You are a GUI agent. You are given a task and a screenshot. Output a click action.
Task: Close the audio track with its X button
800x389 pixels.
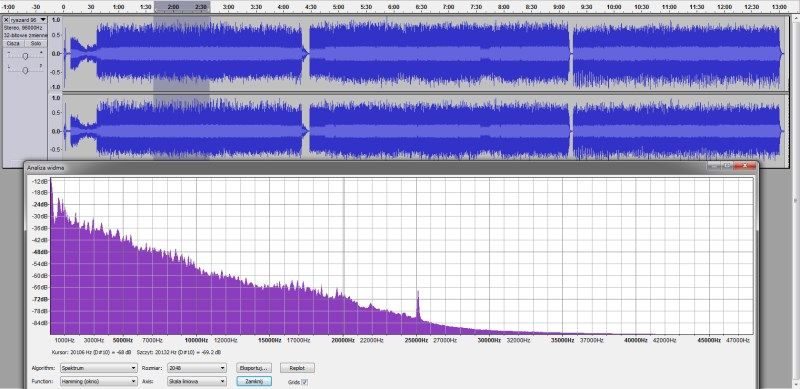pyautogui.click(x=6, y=20)
